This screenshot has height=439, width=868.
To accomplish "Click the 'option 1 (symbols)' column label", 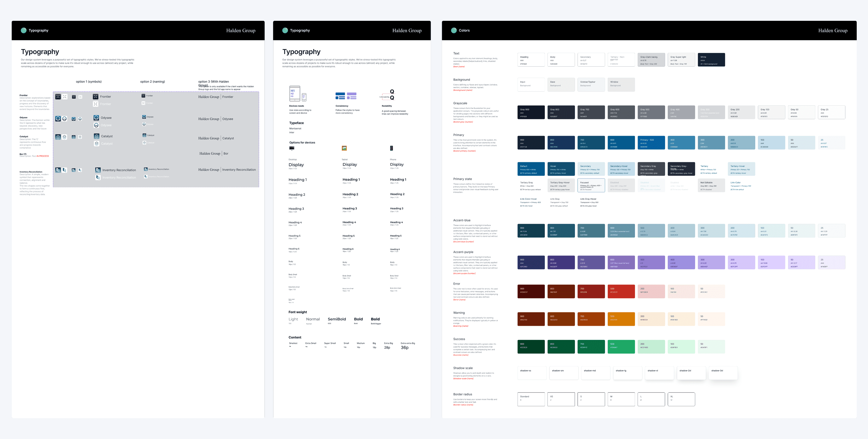I will [89, 82].
